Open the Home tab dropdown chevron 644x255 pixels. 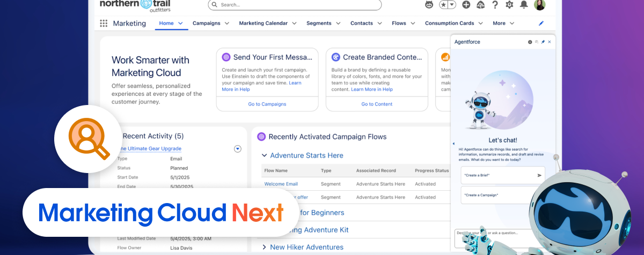point(180,24)
